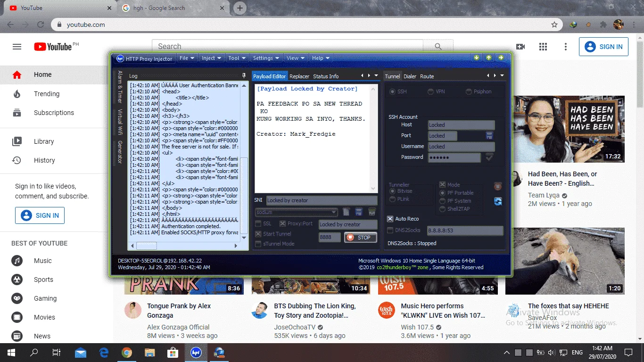Image resolution: width=644 pixels, height=362 pixels.
Task: Click SIGN IN button in YouTube sidebar
Action: click(40, 215)
